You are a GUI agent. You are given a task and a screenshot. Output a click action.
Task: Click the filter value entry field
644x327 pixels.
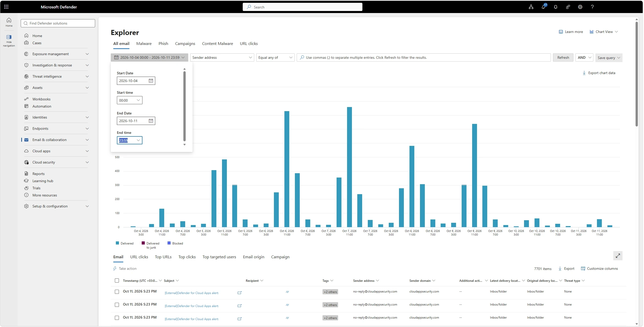tap(424, 58)
